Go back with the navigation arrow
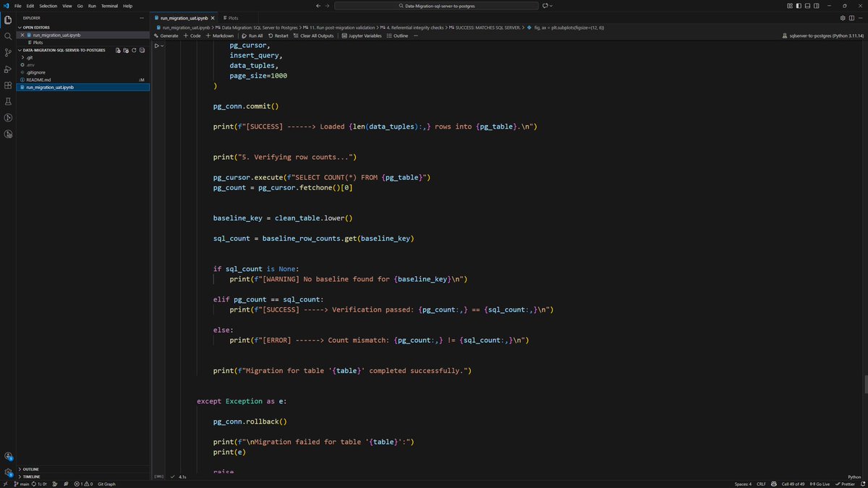Image resolution: width=868 pixels, height=488 pixels. click(319, 6)
